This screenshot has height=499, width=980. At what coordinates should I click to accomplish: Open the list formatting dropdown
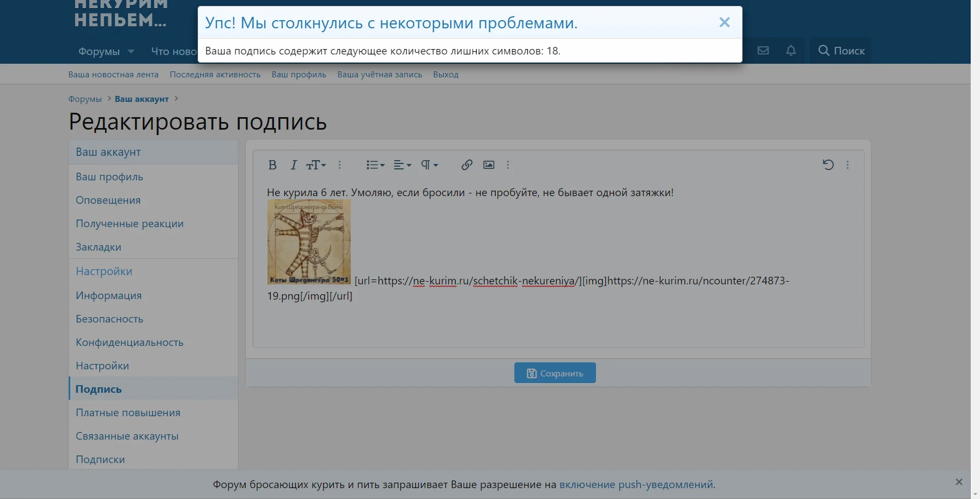375,165
